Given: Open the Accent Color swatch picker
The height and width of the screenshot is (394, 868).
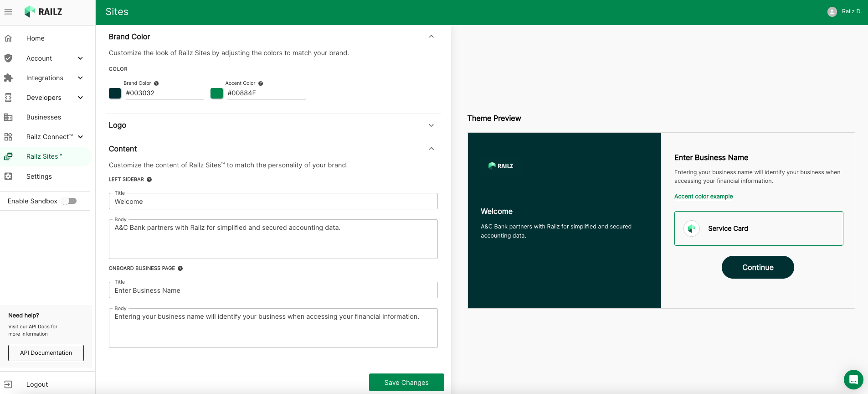Looking at the screenshot, I should click(217, 93).
